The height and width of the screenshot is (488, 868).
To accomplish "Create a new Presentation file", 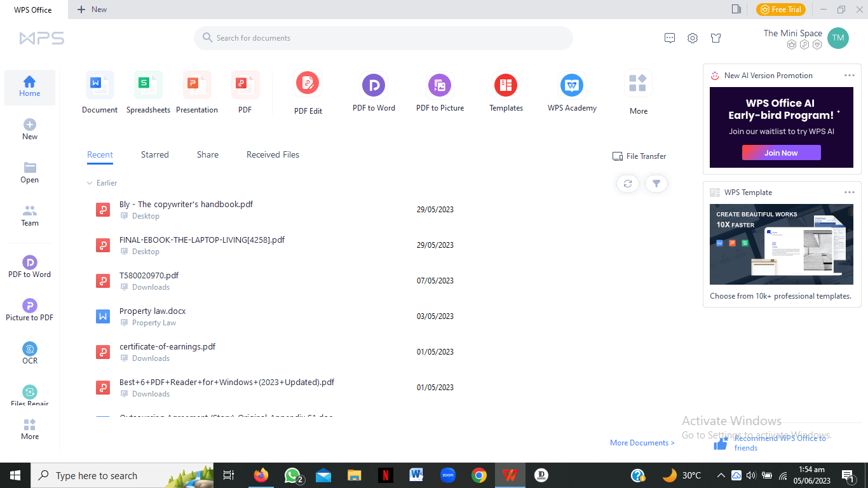I will pos(197,85).
